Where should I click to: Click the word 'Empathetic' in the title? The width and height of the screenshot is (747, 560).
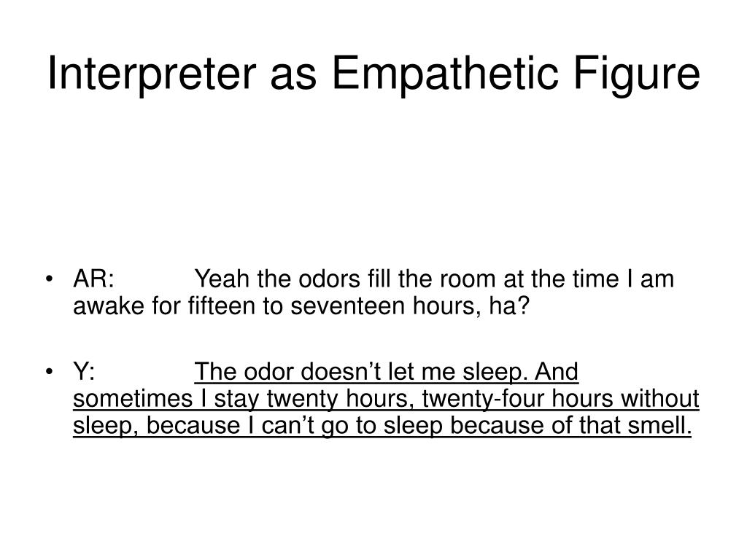pos(445,74)
